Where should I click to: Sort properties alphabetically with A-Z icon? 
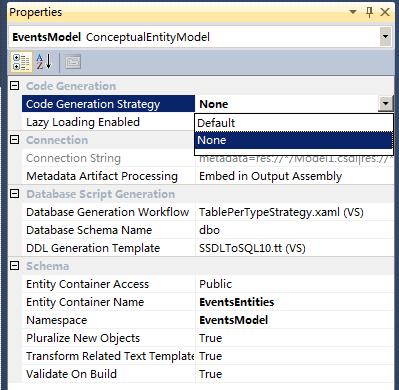pos(44,62)
